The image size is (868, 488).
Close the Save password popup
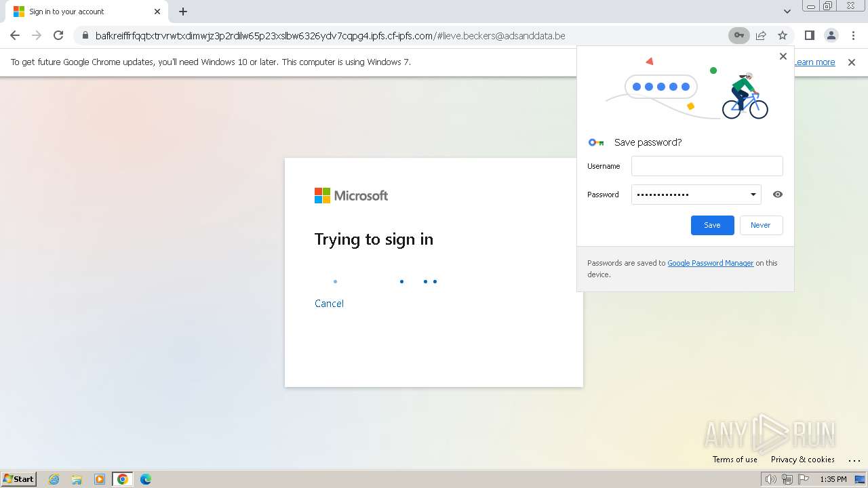(783, 56)
